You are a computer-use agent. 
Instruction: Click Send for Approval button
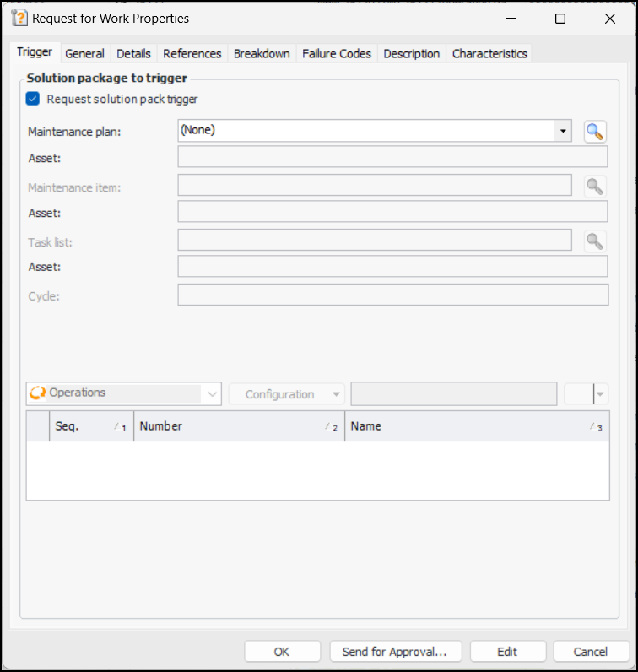click(395, 652)
